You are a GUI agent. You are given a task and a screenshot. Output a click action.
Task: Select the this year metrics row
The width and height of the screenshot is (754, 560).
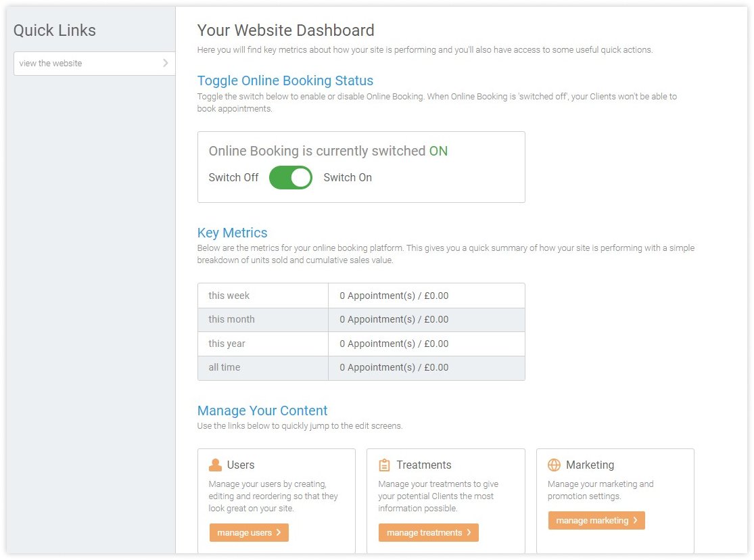point(360,344)
